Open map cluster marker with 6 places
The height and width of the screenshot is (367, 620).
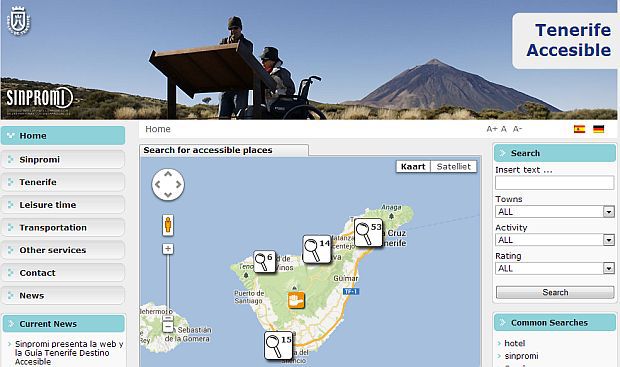[265, 261]
